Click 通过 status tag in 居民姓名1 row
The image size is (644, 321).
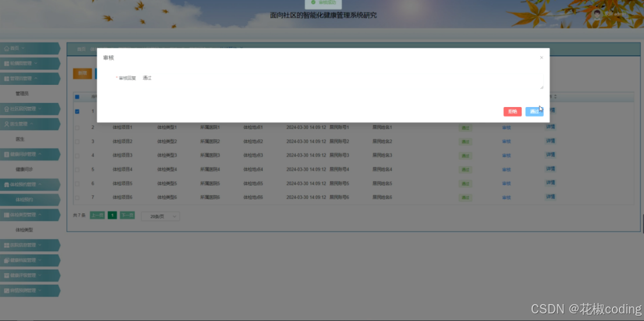point(465,128)
